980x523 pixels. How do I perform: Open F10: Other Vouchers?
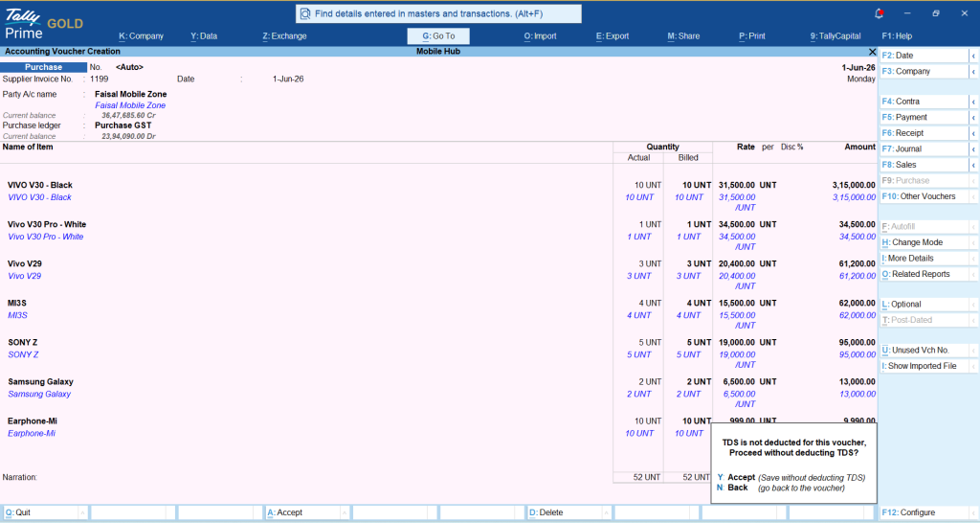tap(924, 196)
